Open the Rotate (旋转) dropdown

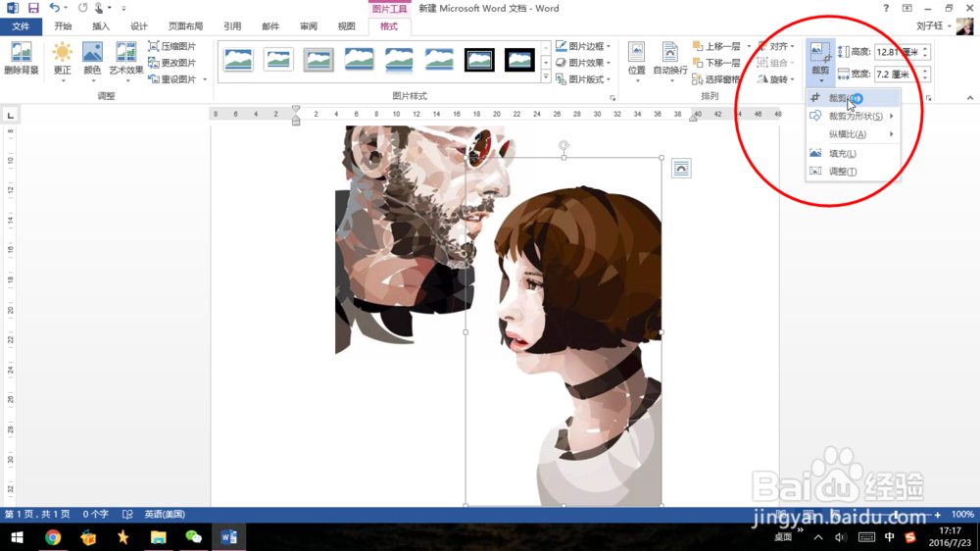[775, 79]
